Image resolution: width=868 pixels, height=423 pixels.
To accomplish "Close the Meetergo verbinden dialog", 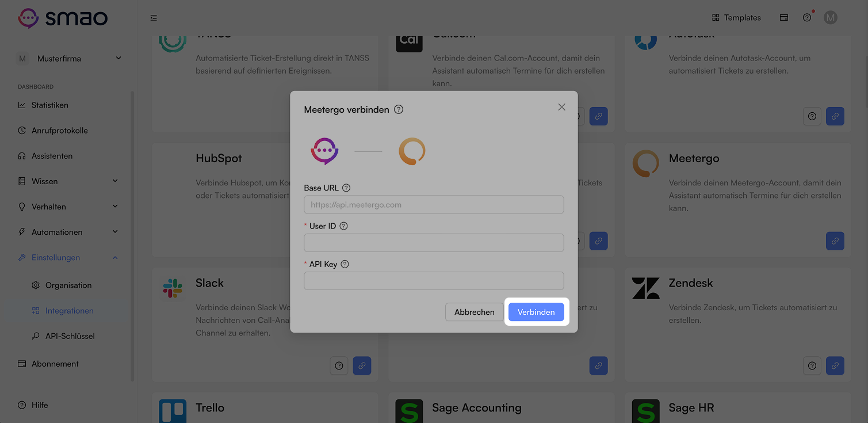I will click(x=562, y=107).
